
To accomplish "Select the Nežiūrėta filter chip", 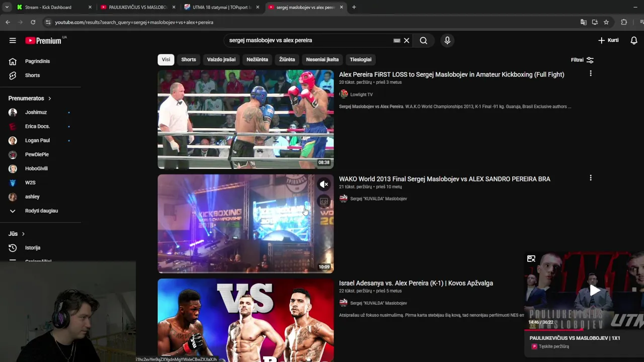I will tap(257, 59).
